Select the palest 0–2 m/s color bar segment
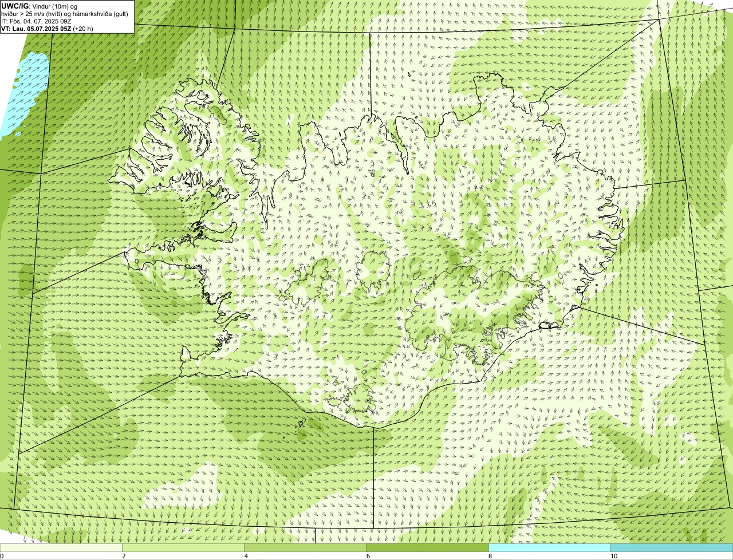 [x=61, y=547]
